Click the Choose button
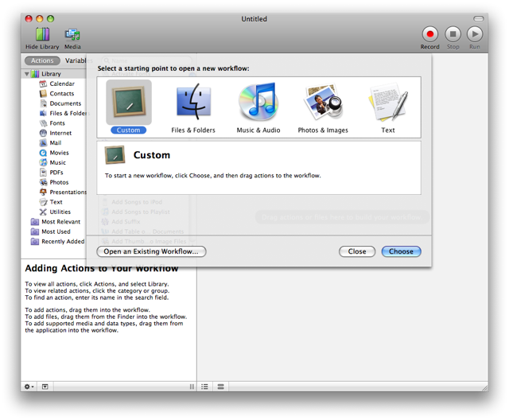Image resolution: width=509 pixels, height=420 pixels. (401, 251)
